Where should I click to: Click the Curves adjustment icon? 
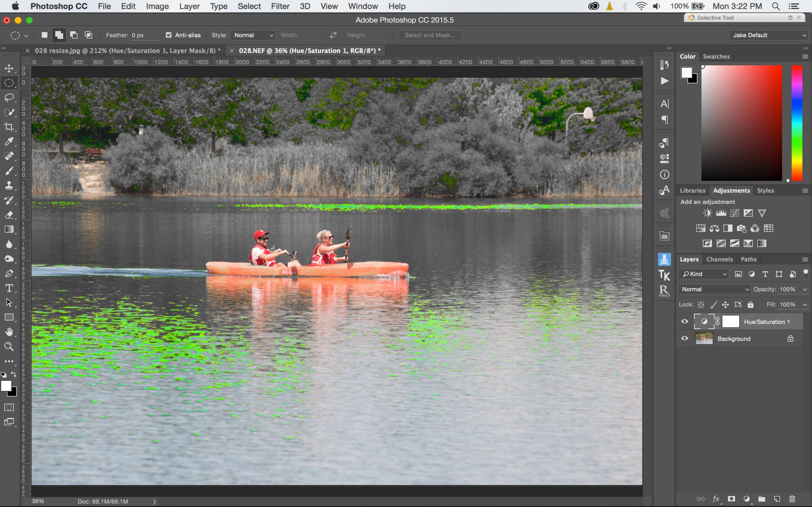[735, 213]
